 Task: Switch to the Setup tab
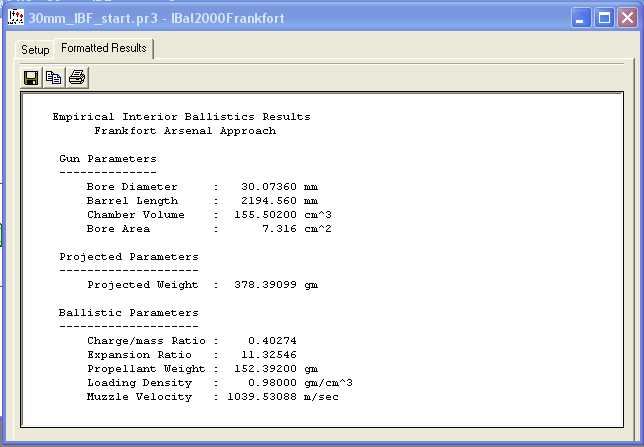[35, 49]
